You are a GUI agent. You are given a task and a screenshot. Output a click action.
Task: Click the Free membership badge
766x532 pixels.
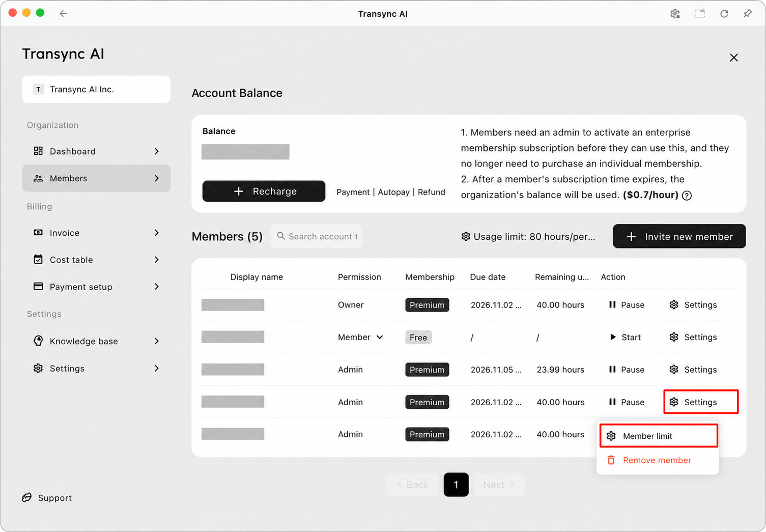[x=418, y=337]
